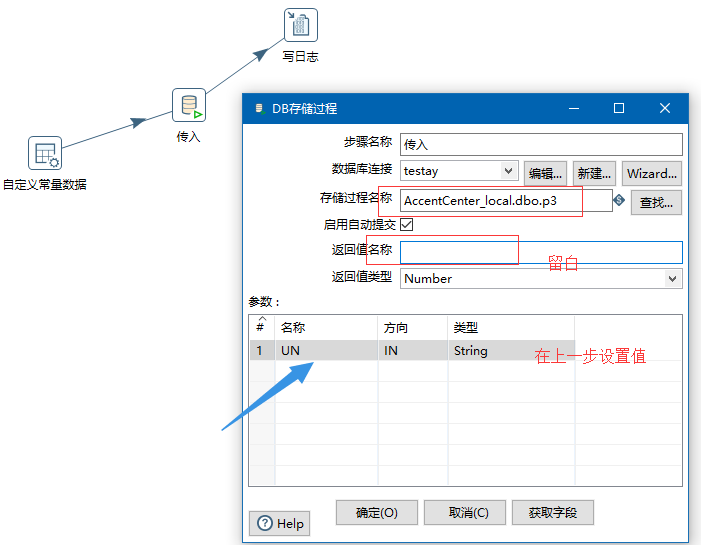
Task: Click the 获取字段 button
Action: (553, 512)
